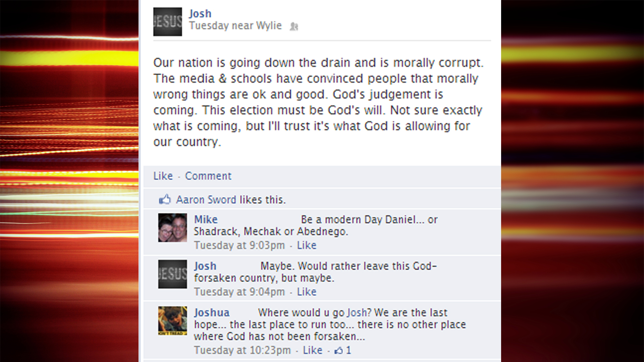644x362 pixels.
Task: Open Joshua's comment profile picture
Action: pos(172,321)
